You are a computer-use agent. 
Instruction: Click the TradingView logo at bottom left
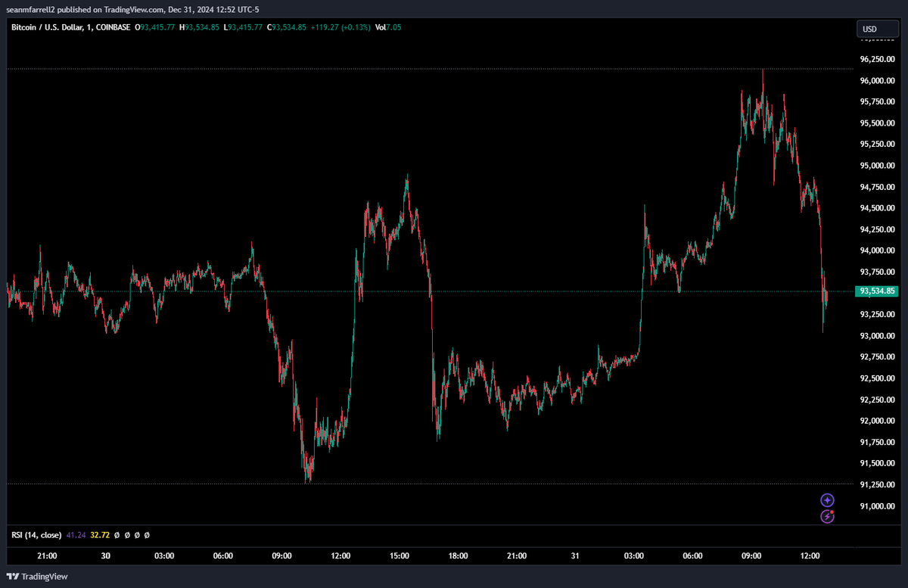[x=37, y=577]
